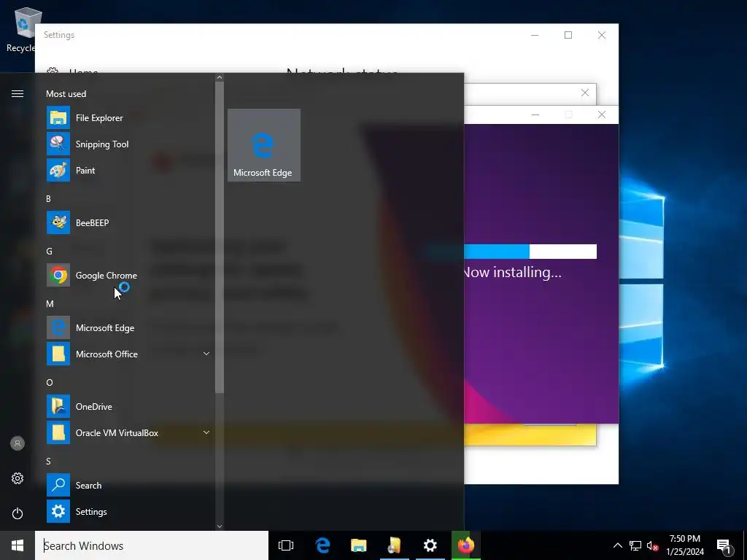747x560 pixels.
Task: Open the Action Center notifications
Action: tap(724, 545)
